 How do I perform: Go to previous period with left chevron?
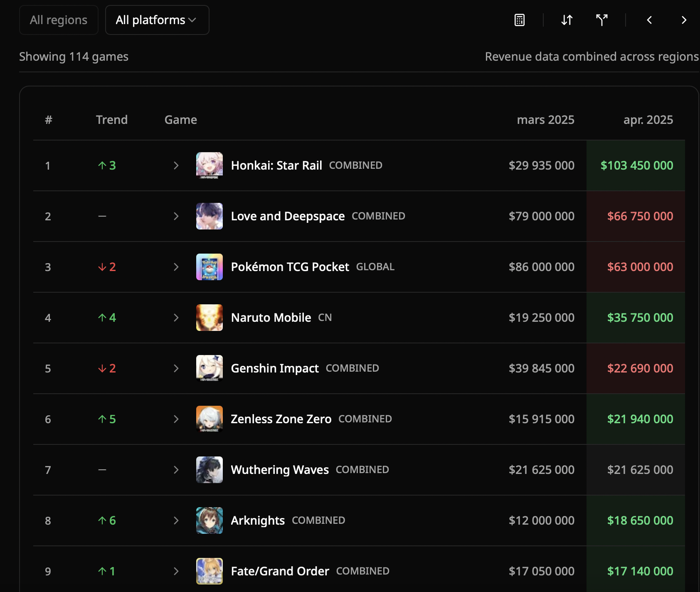[x=649, y=20]
